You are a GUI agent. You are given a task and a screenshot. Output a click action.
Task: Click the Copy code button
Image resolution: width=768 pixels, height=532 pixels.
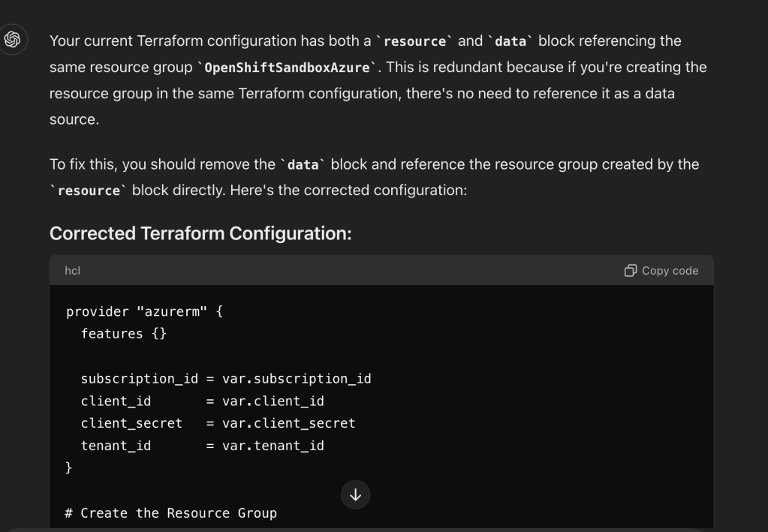click(x=661, y=271)
